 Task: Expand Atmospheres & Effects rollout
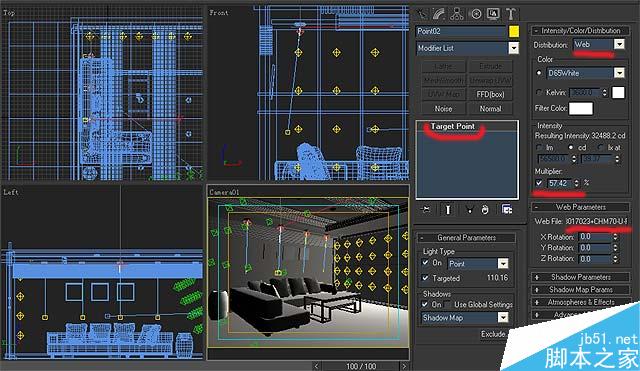tap(580, 302)
